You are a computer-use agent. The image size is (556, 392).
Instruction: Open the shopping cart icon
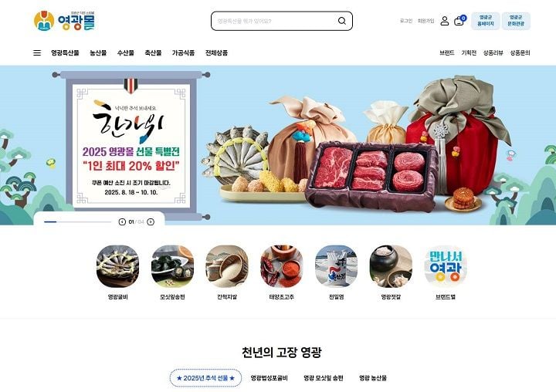(460, 21)
